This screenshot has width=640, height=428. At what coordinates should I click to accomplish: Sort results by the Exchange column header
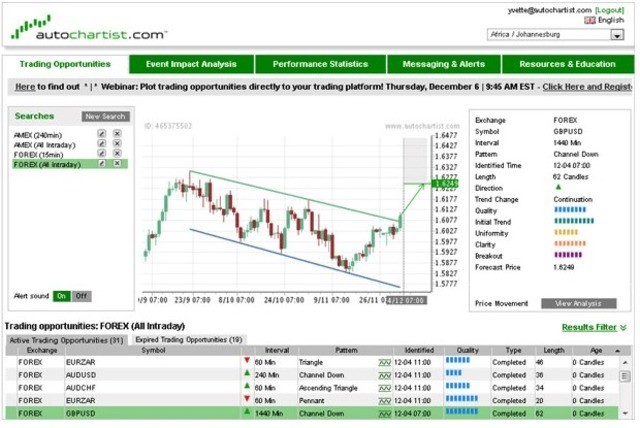tap(42, 350)
